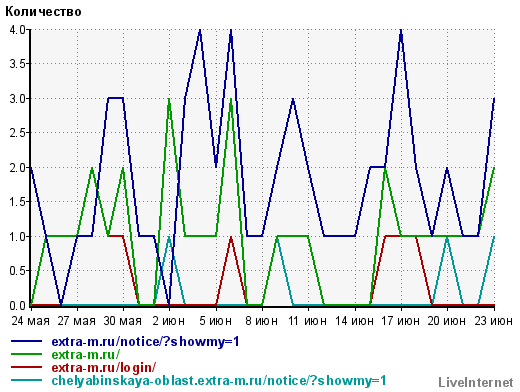Select the 8 июн date label

(262, 321)
